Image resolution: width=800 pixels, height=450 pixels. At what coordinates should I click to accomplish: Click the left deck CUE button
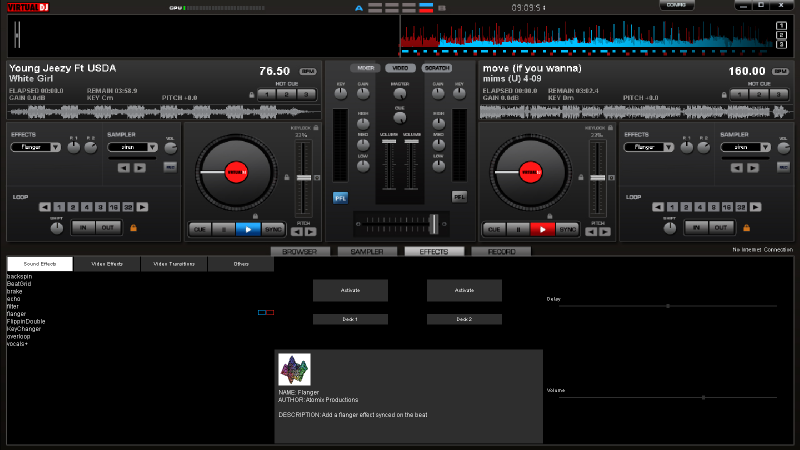pyautogui.click(x=199, y=230)
